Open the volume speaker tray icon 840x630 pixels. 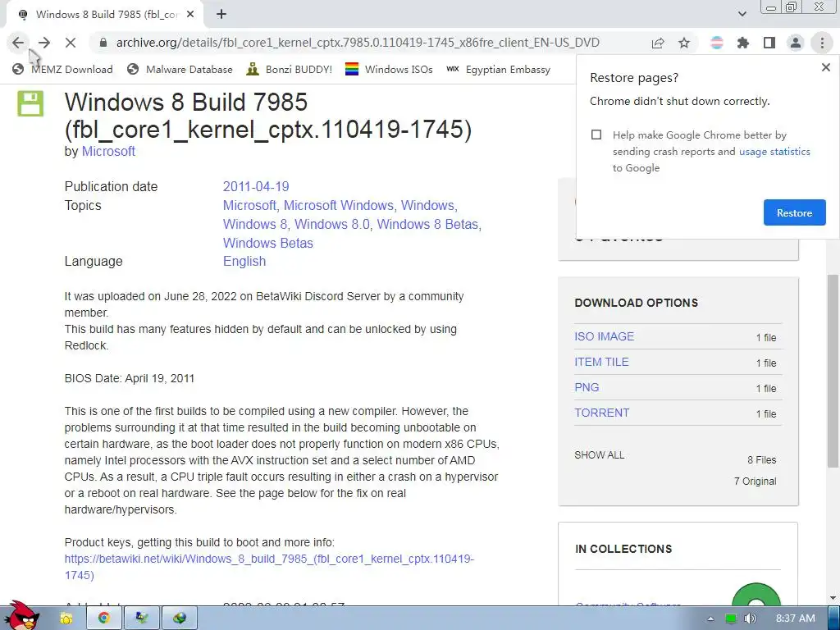tap(750, 619)
